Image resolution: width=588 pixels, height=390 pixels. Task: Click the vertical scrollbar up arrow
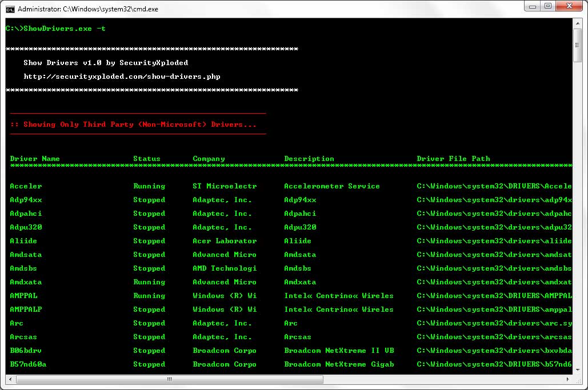click(578, 23)
